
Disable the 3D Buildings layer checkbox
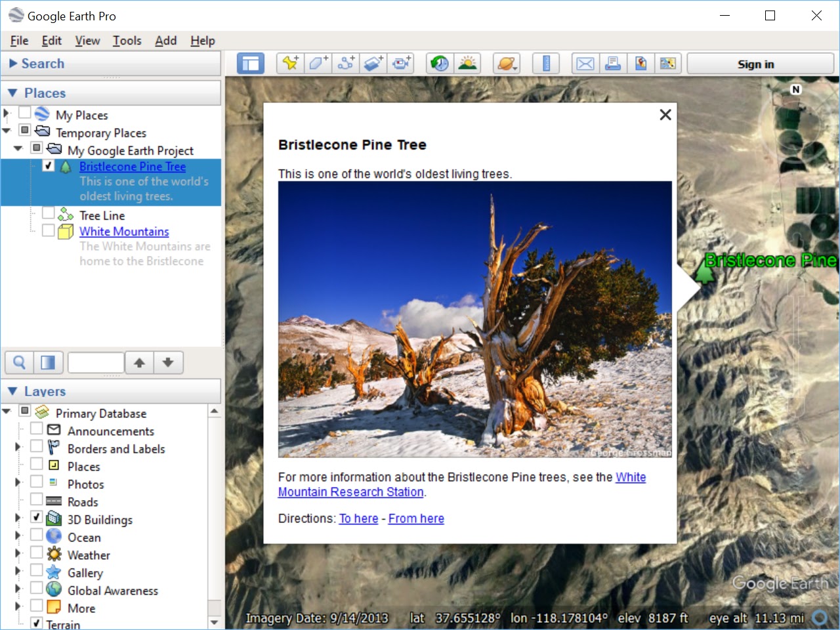coord(37,517)
